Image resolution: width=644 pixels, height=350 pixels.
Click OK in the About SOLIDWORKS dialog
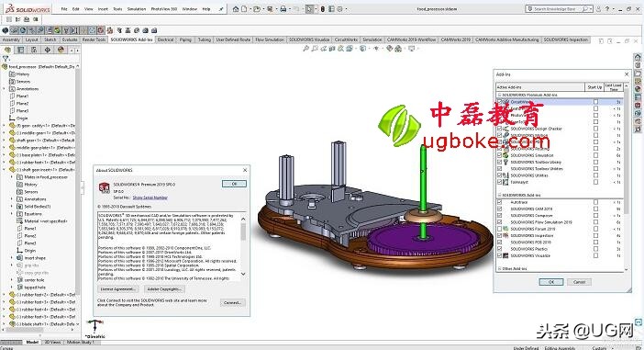[234, 184]
